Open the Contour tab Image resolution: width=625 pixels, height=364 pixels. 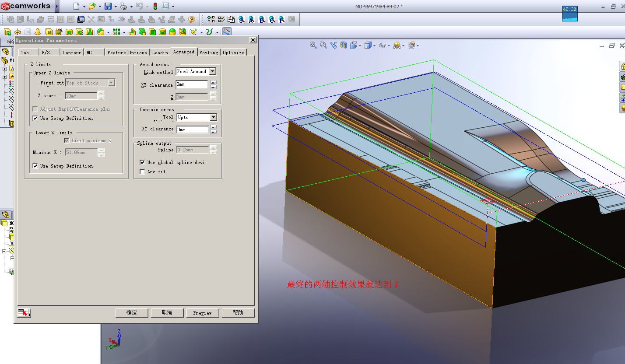71,52
